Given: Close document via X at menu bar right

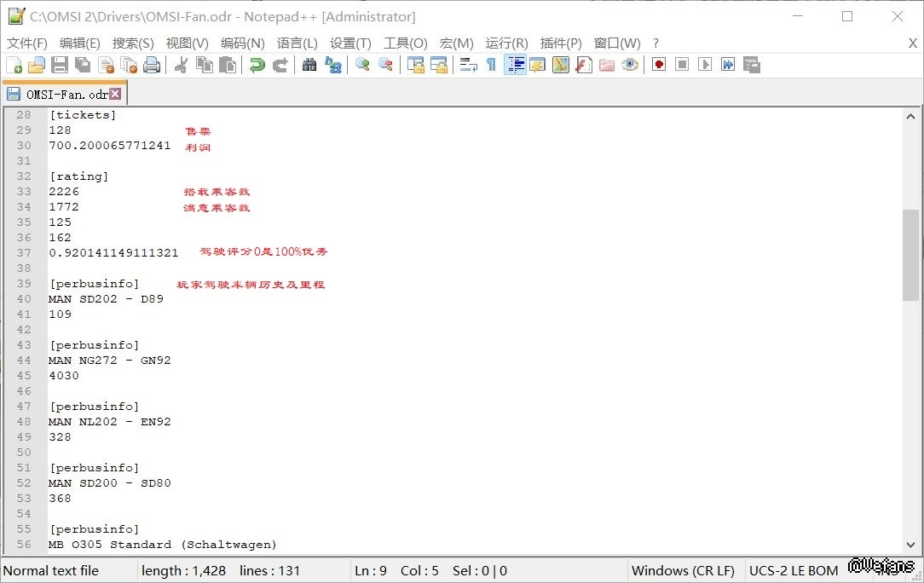Looking at the screenshot, I should coord(912,43).
